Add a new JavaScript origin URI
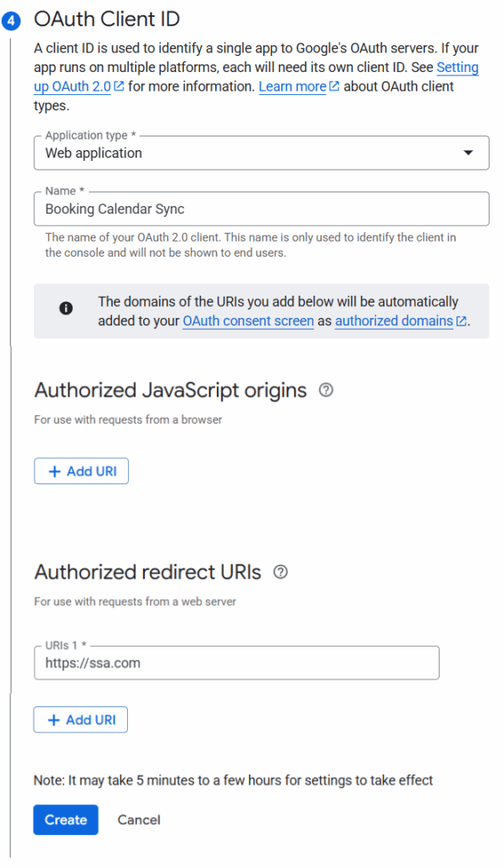The image size is (504, 868). point(81,470)
